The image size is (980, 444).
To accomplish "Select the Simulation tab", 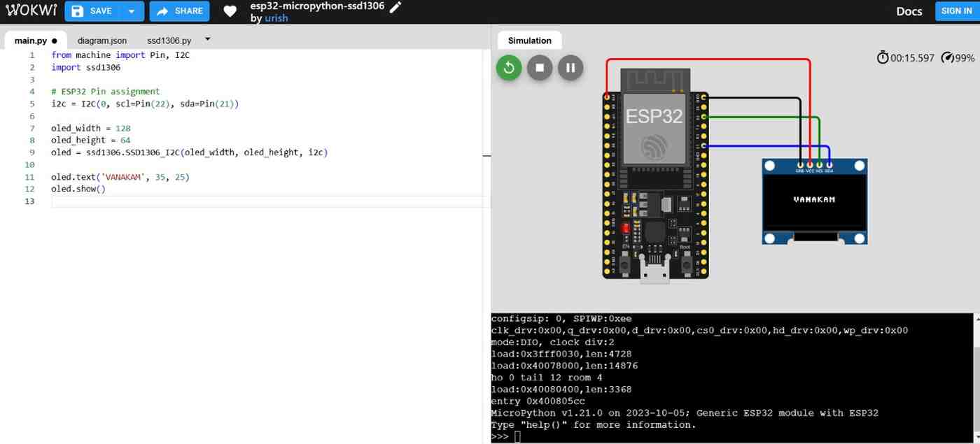I will (529, 41).
